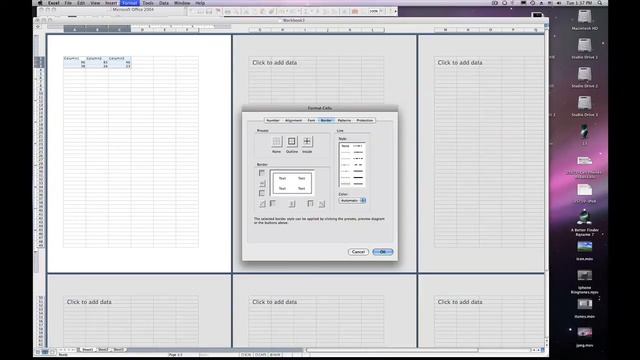Click 'Click to add data' on top right page
The height and width of the screenshot is (360, 640).
(x=460, y=62)
